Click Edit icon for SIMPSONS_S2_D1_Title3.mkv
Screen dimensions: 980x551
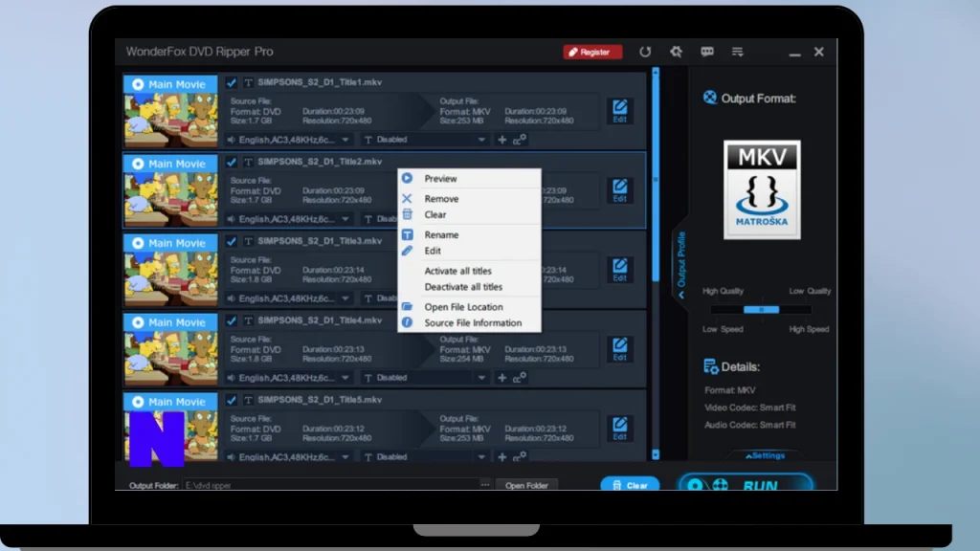click(619, 269)
